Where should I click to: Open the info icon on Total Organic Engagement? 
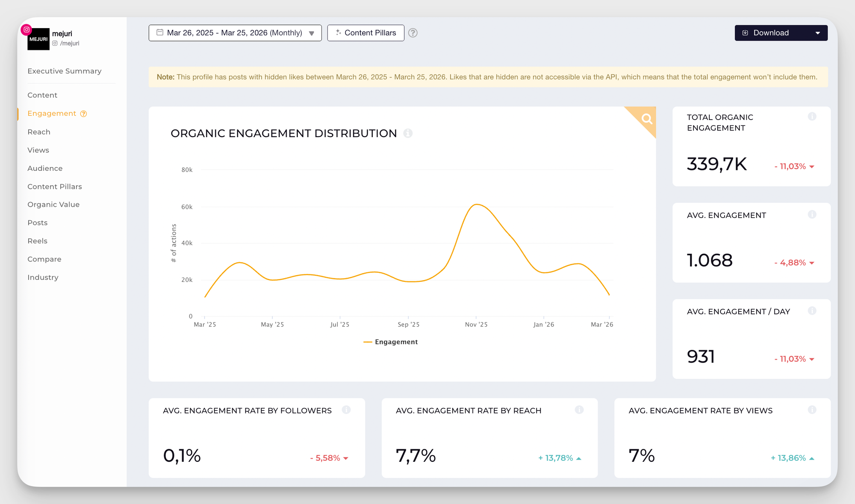(x=812, y=116)
